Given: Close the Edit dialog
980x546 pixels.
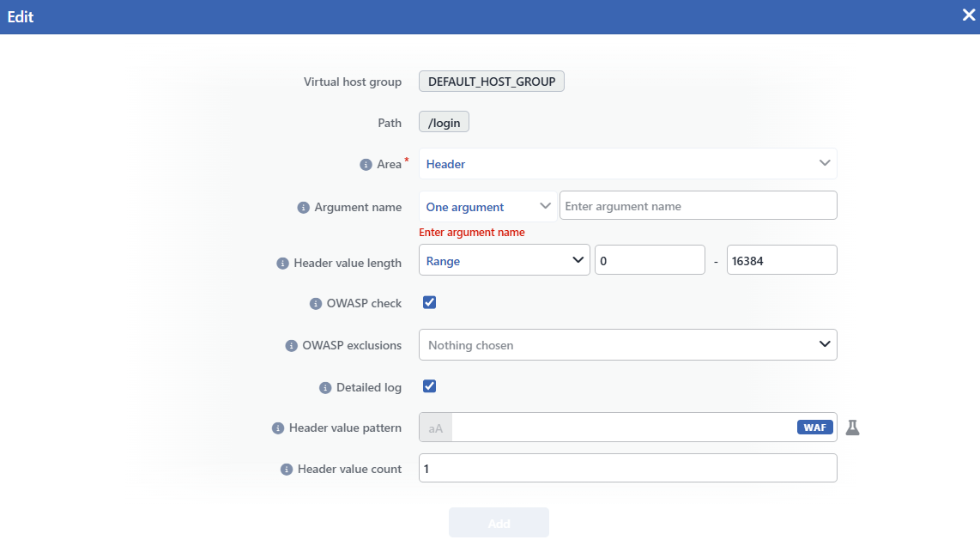Looking at the screenshot, I should pyautogui.click(x=968, y=15).
